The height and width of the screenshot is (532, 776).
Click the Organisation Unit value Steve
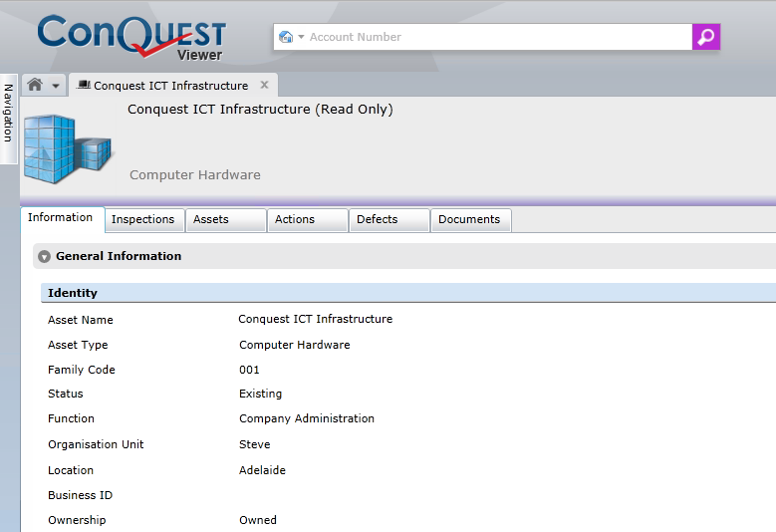pyautogui.click(x=254, y=444)
